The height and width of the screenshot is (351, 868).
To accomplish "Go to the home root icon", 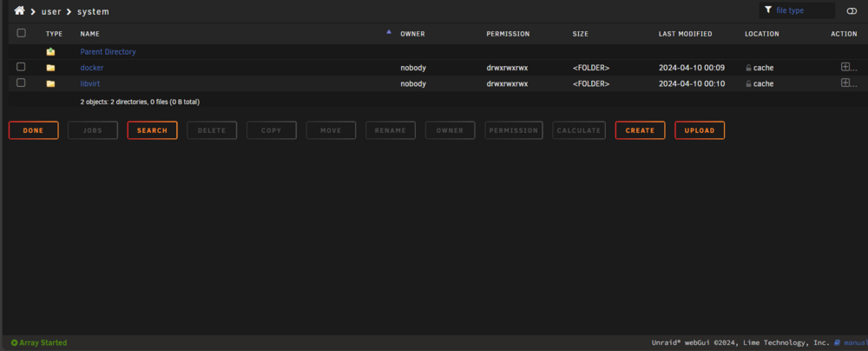I will (19, 10).
